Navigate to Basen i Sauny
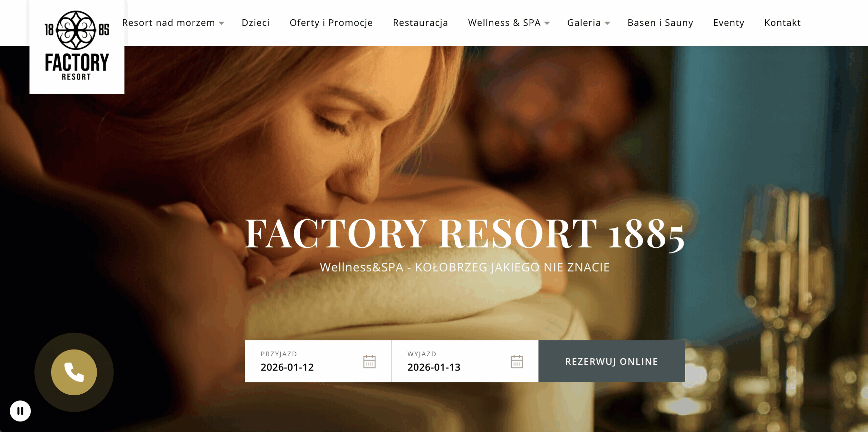 pyautogui.click(x=660, y=23)
